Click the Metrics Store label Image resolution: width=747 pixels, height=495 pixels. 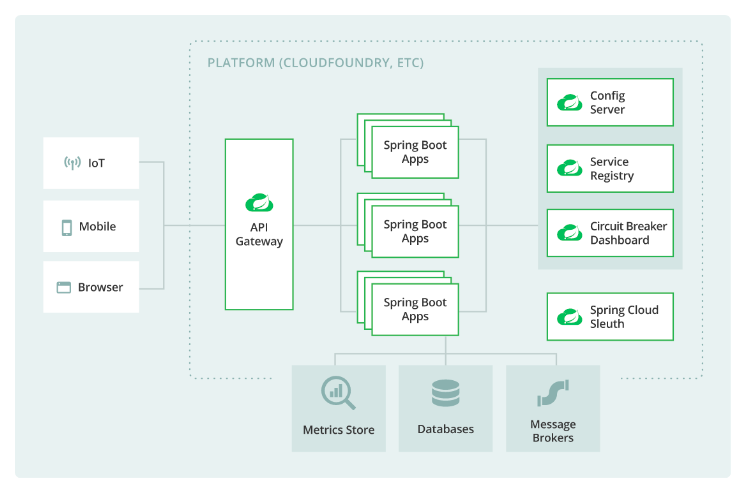click(339, 430)
